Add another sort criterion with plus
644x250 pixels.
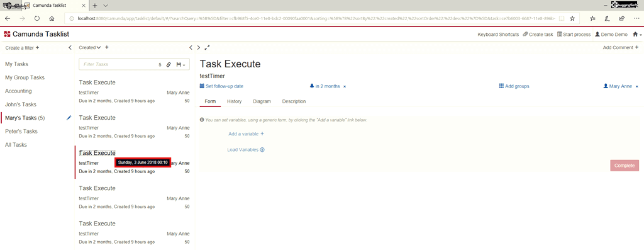click(x=107, y=48)
